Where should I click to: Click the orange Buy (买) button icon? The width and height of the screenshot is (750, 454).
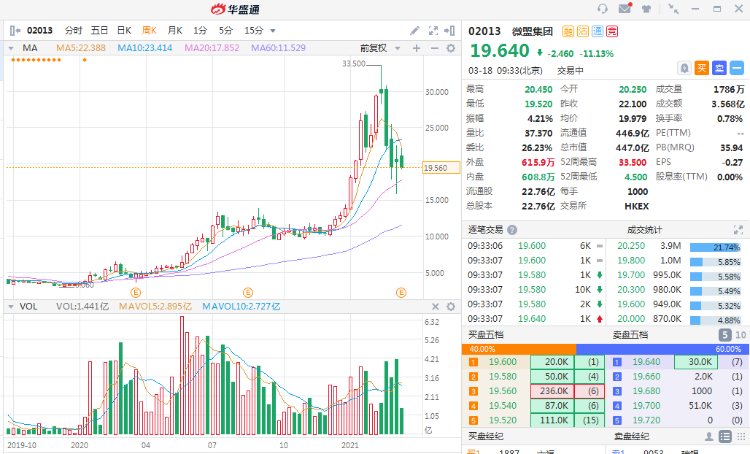tap(701, 68)
